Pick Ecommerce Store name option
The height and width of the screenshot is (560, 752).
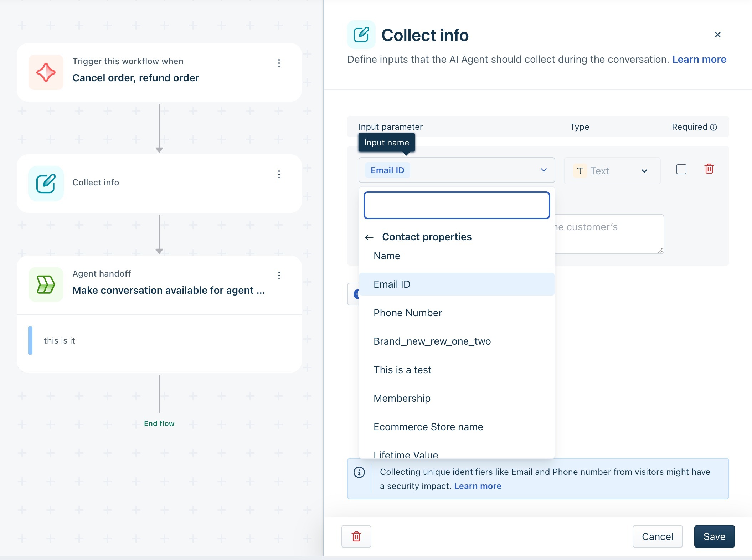click(x=428, y=427)
